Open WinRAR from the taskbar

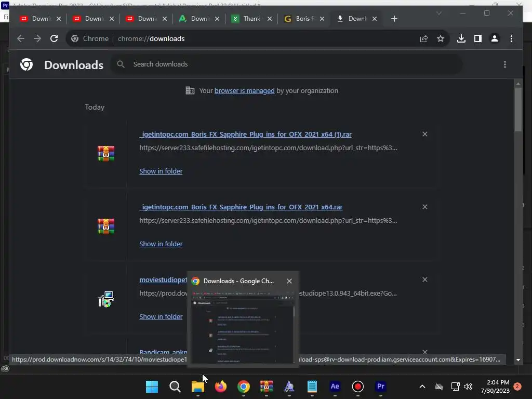[267, 387]
